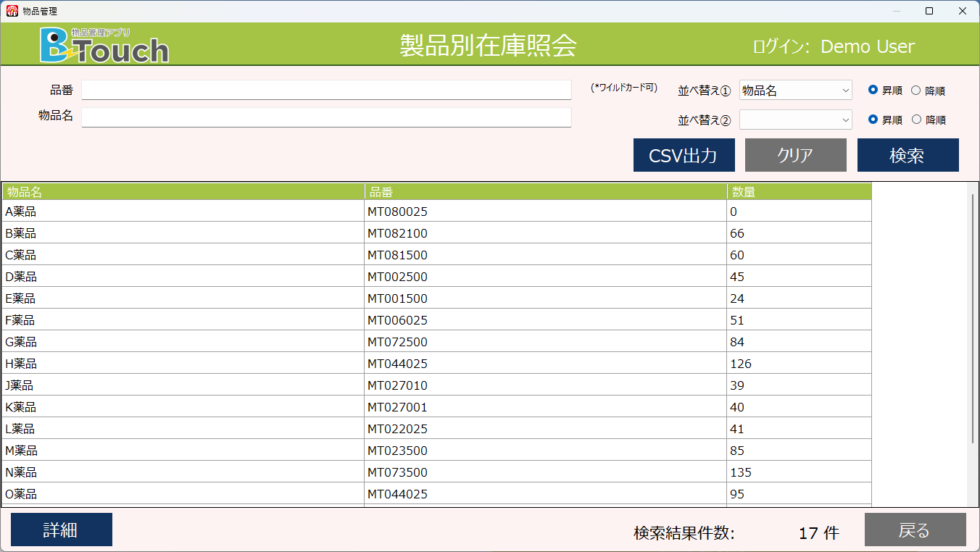
Task: Select the B薬品 row
Action: [x=436, y=233]
